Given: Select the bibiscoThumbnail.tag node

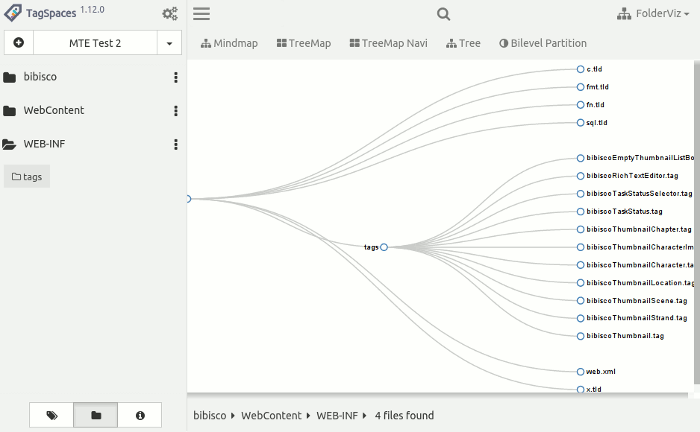Looking at the screenshot, I should pos(621,336).
